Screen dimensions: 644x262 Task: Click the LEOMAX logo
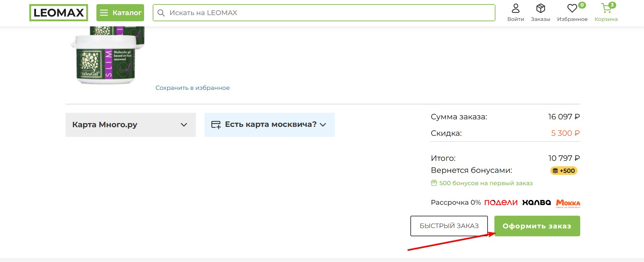[59, 13]
